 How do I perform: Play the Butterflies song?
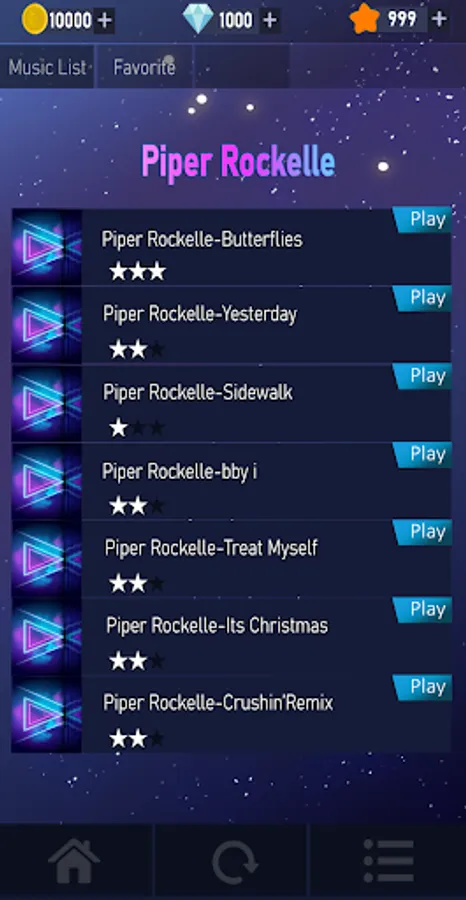[424, 219]
